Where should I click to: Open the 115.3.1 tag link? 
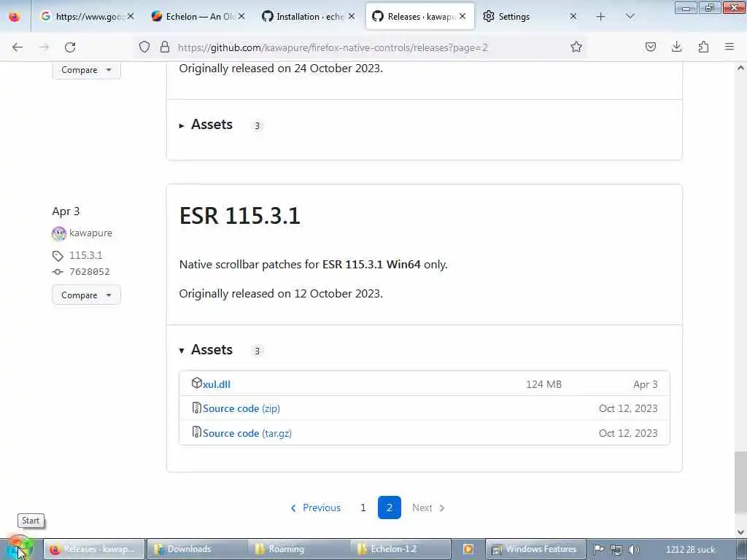pos(86,255)
